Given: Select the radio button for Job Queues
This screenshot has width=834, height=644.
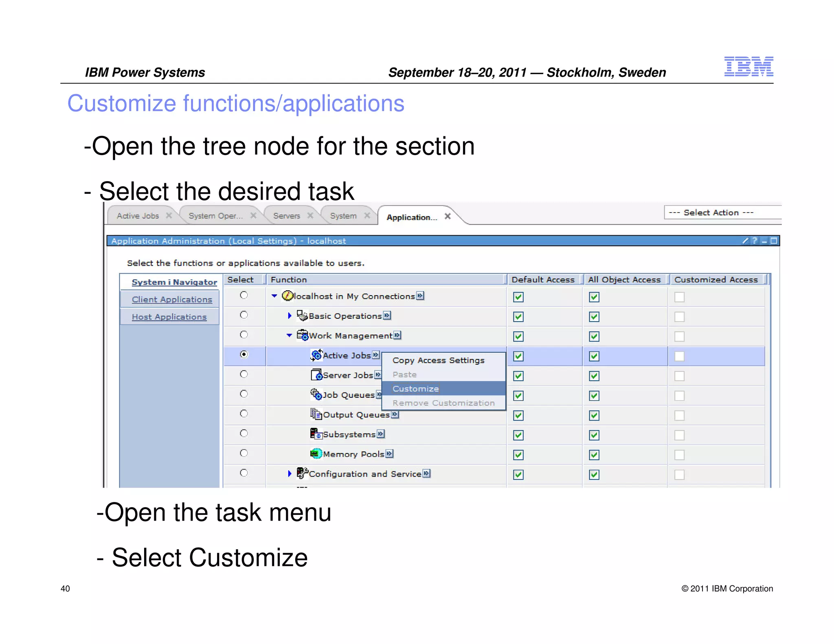Looking at the screenshot, I should (244, 394).
